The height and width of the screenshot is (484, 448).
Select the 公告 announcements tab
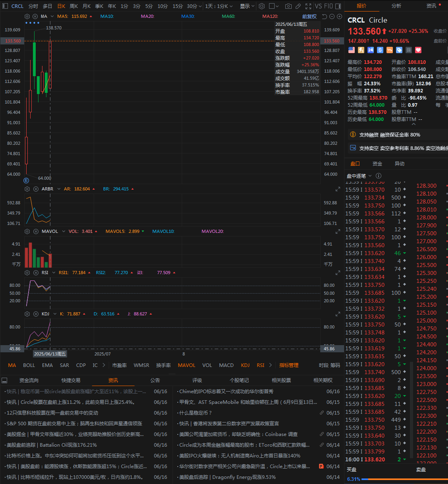[155, 380]
